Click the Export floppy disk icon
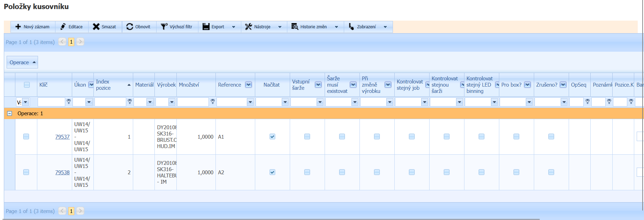 click(206, 27)
